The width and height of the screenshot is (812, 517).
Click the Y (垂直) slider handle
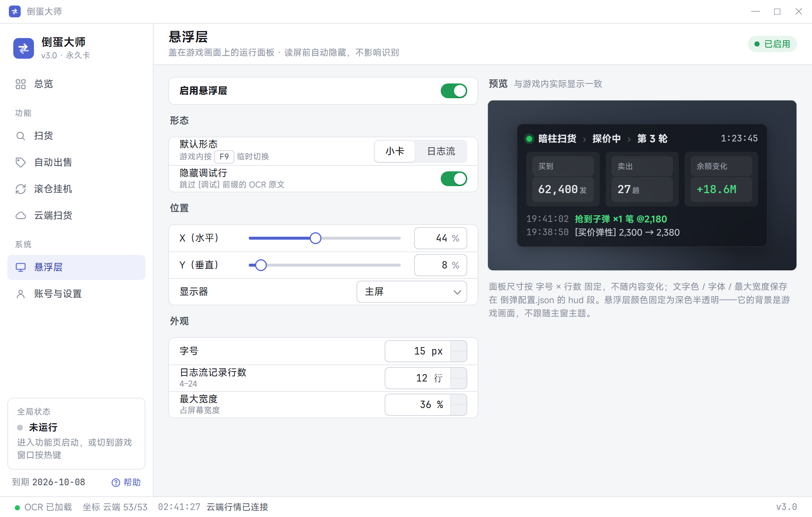[x=261, y=265]
